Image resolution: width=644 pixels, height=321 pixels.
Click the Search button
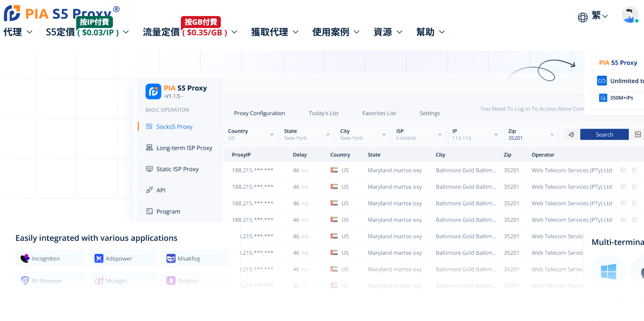(x=604, y=134)
